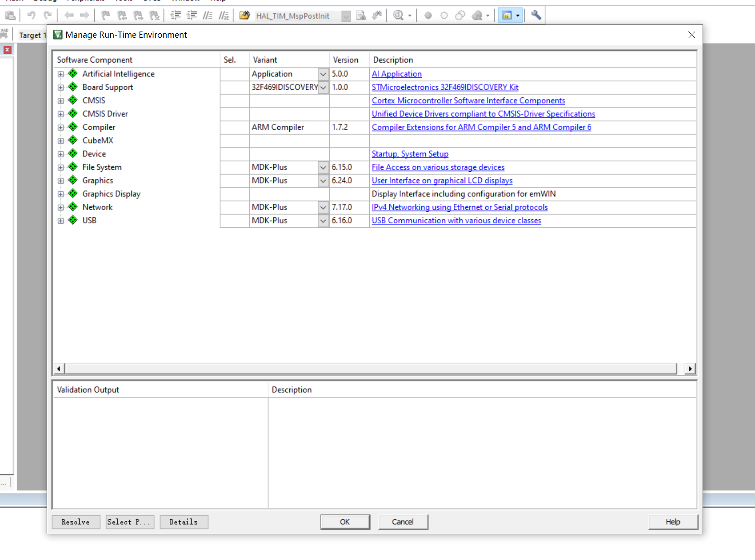This screenshot has height=560, width=755.
Task: Open Find in Files folder icon
Action: [x=244, y=16]
